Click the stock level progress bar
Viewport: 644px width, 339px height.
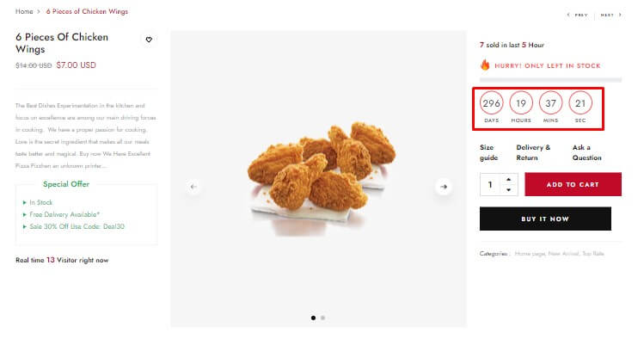coord(550,80)
